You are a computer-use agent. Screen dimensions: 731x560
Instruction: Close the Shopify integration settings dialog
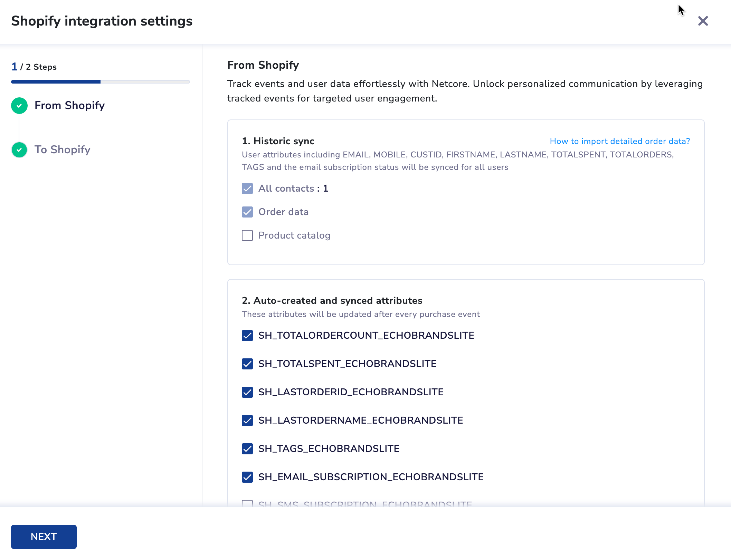703,21
